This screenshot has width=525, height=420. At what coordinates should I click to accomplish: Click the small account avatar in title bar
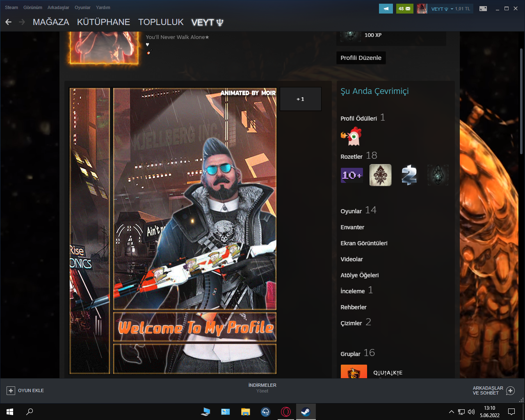422,9
